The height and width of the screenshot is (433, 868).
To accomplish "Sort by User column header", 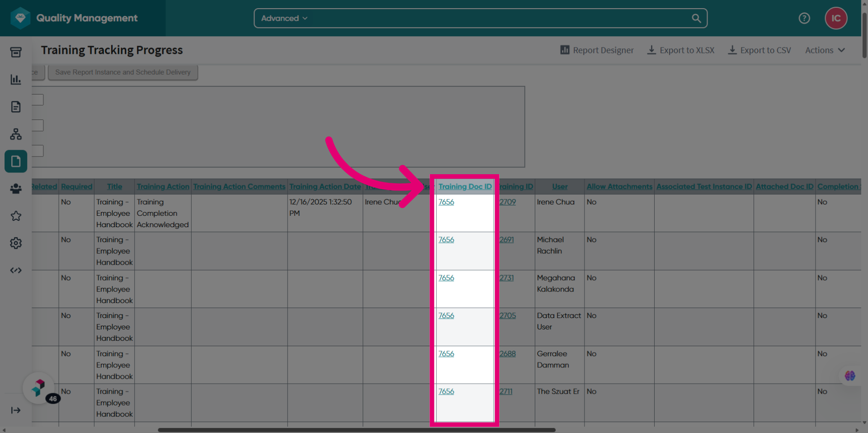I will pyautogui.click(x=560, y=186).
